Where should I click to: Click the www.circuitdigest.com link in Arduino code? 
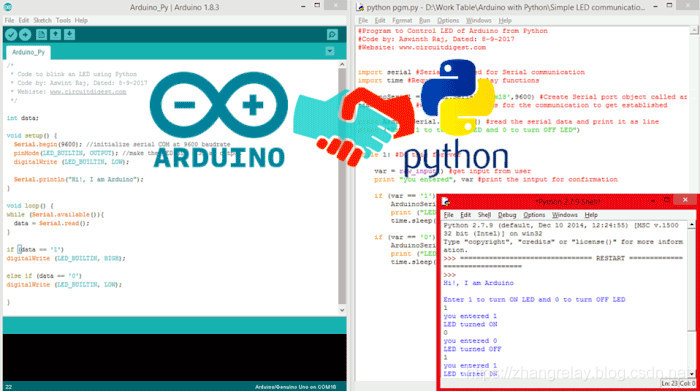pos(88,92)
